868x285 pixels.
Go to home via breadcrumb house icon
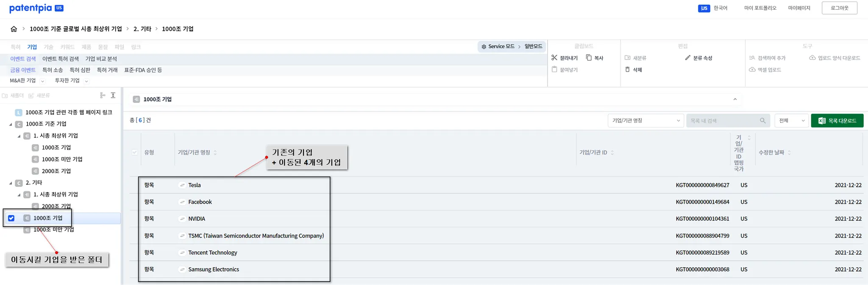[14, 29]
